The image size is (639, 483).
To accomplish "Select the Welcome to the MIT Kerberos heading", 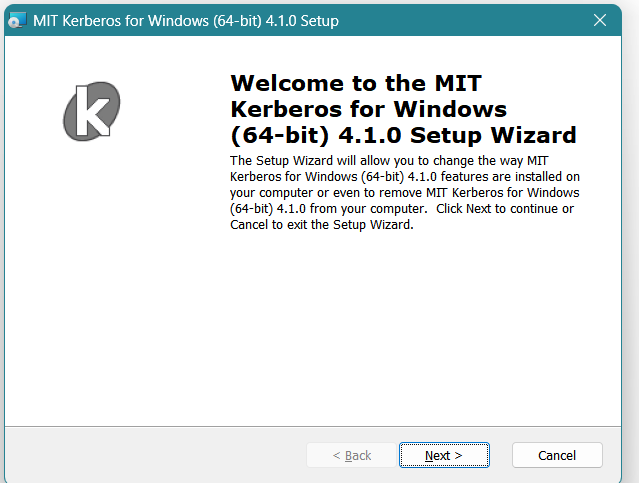I will coord(403,109).
